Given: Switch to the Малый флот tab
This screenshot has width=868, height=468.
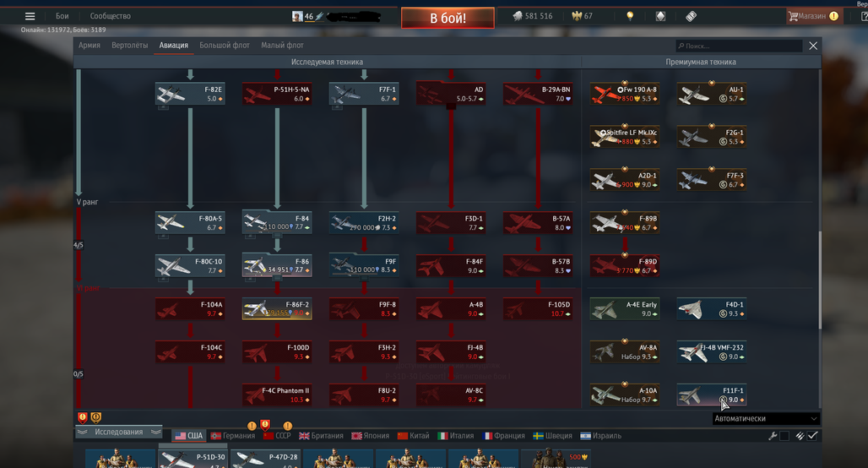Looking at the screenshot, I should pyautogui.click(x=282, y=46).
